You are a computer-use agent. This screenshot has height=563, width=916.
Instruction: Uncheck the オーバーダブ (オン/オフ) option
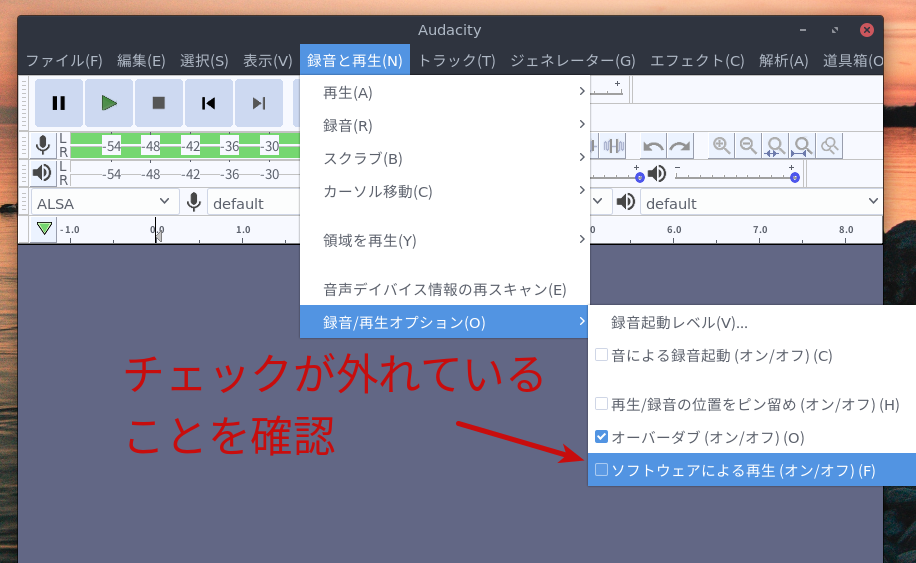(601, 436)
